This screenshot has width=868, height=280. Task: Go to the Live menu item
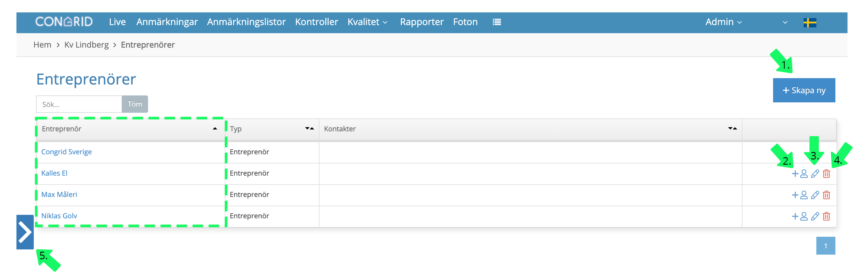click(x=117, y=22)
